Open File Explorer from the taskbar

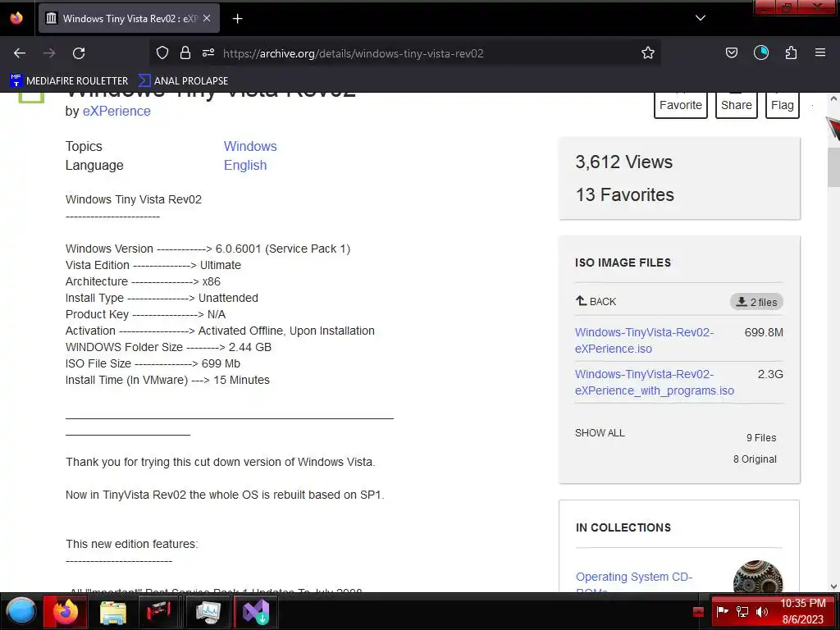tap(112, 612)
